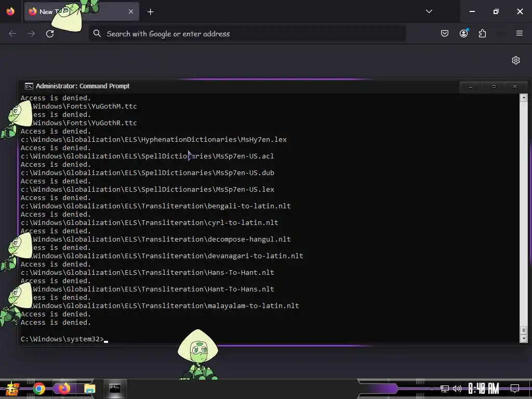
Task: Minimize the Firefox window
Action: coord(472,11)
